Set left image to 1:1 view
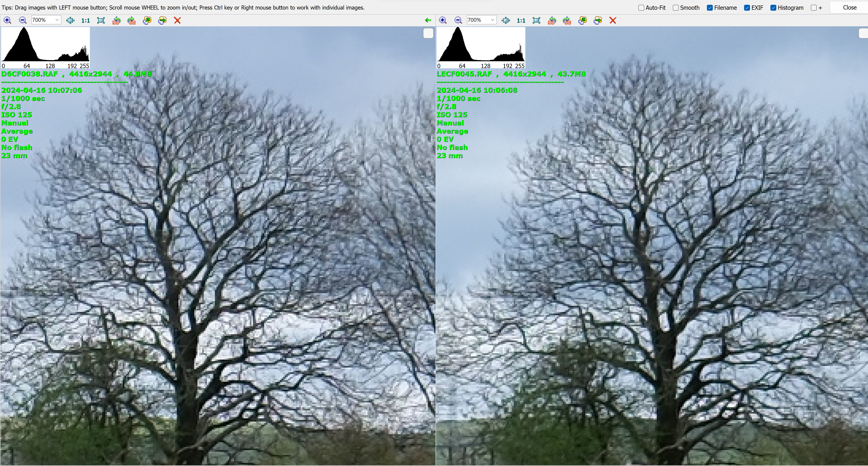Viewport: 868px width, 466px height. (86, 20)
